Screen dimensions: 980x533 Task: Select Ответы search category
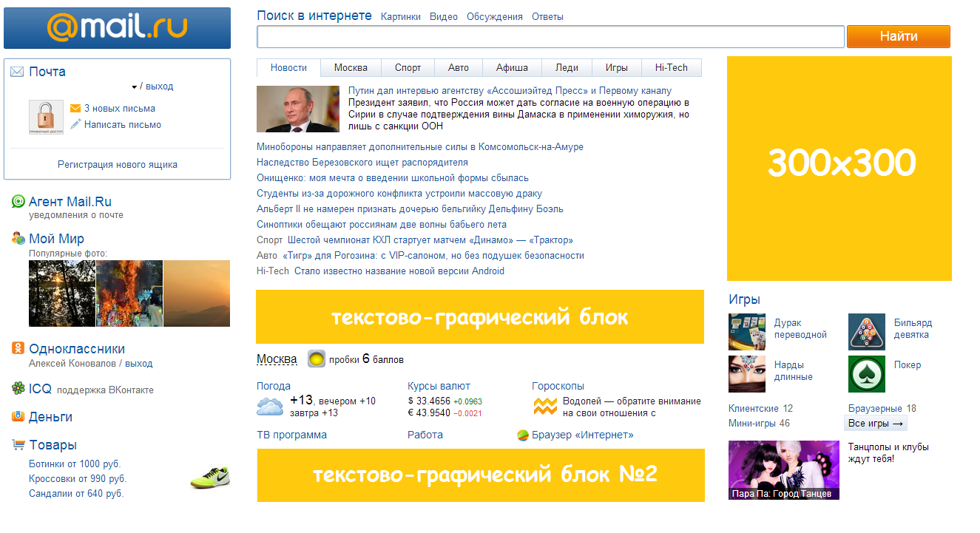point(547,16)
